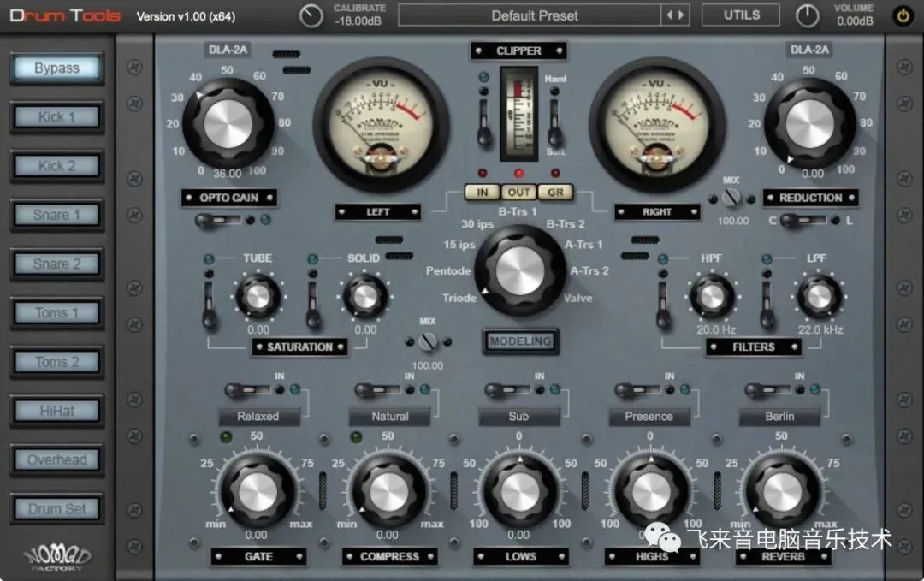Click the Lows knob
This screenshot has height=581, width=924.
[519, 491]
